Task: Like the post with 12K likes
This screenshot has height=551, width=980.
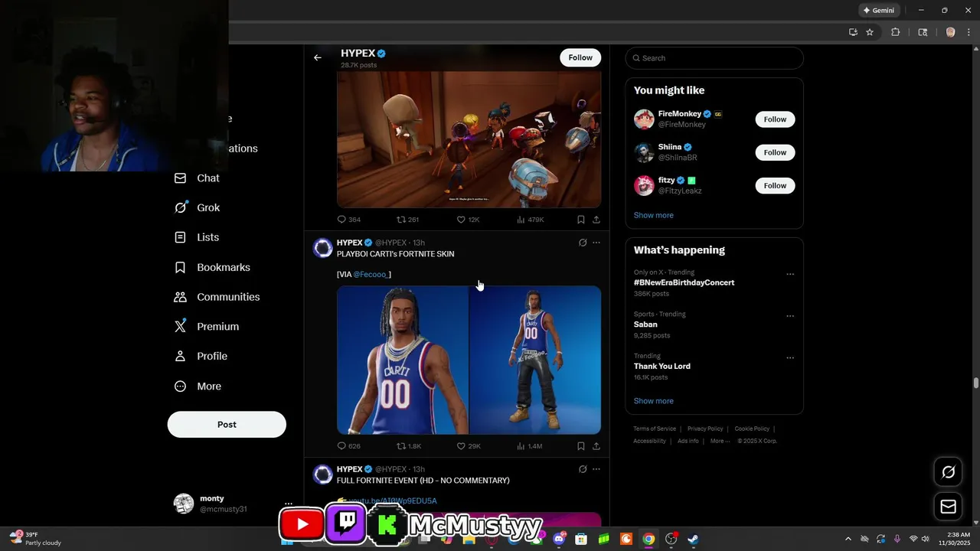Action: pos(468,220)
